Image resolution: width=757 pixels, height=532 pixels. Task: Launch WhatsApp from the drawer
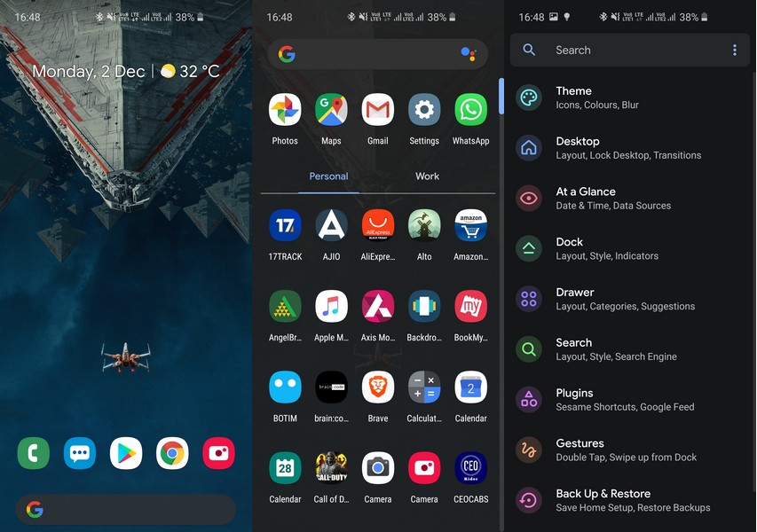[470, 109]
